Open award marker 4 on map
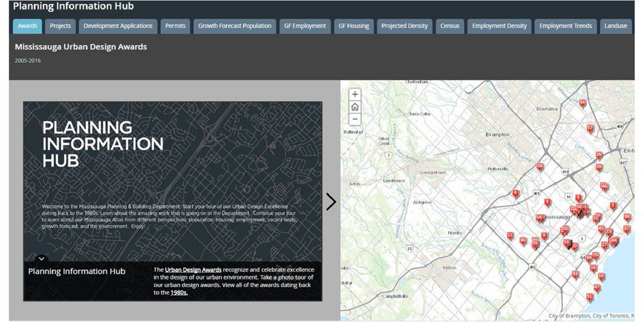 pyautogui.click(x=516, y=194)
